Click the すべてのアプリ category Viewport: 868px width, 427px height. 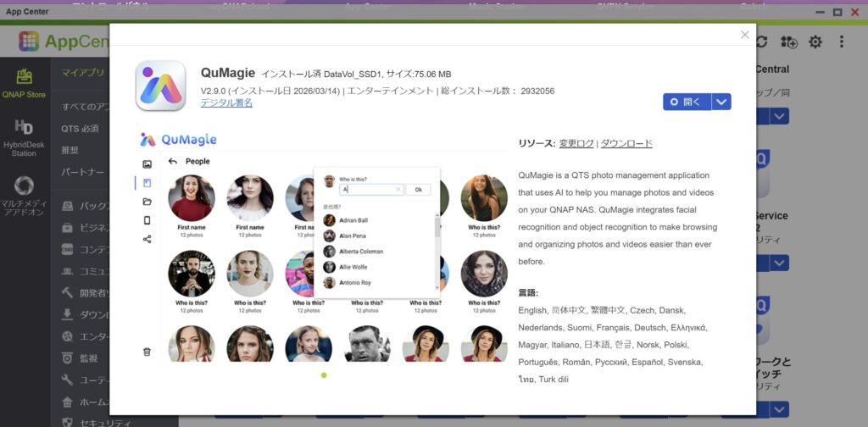pos(85,108)
